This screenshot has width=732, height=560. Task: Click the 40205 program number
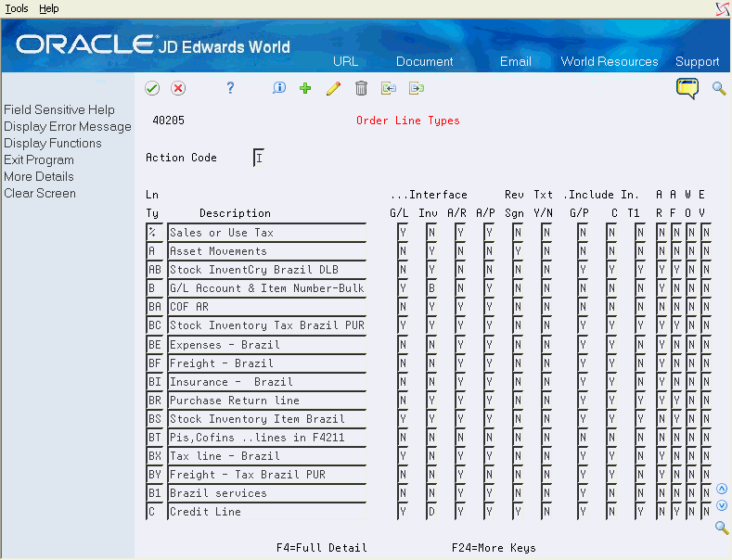point(168,121)
